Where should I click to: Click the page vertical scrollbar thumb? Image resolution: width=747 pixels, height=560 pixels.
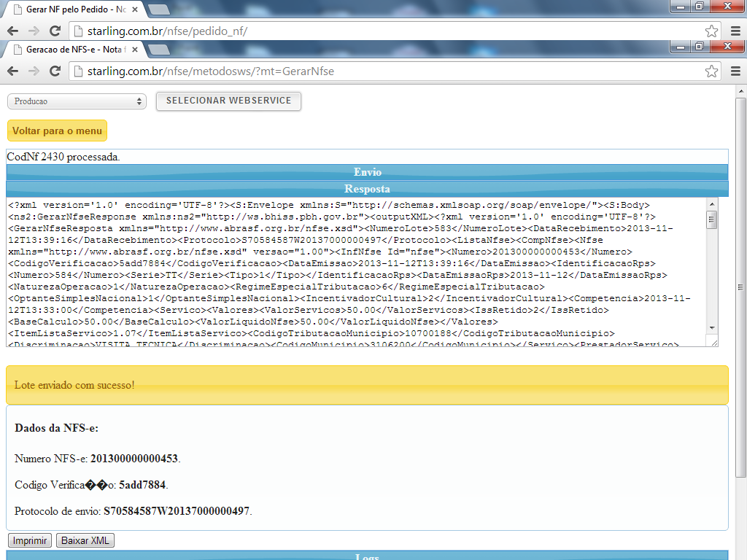click(x=740, y=287)
